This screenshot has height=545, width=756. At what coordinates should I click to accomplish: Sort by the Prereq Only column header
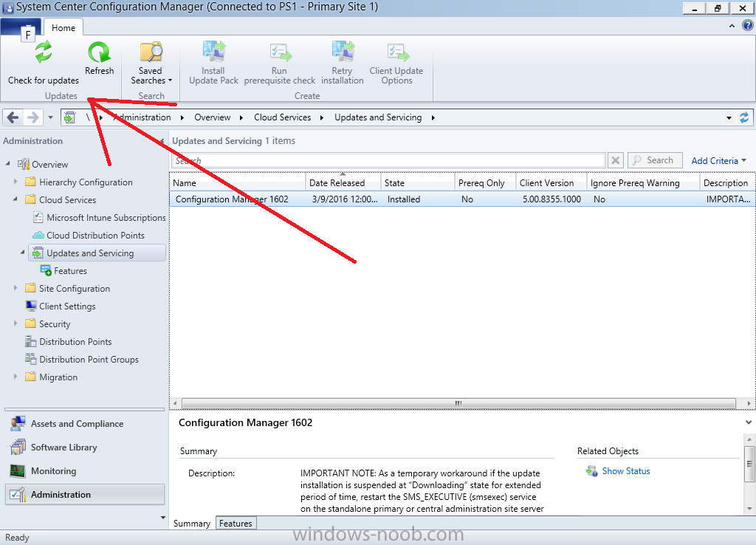coord(485,183)
